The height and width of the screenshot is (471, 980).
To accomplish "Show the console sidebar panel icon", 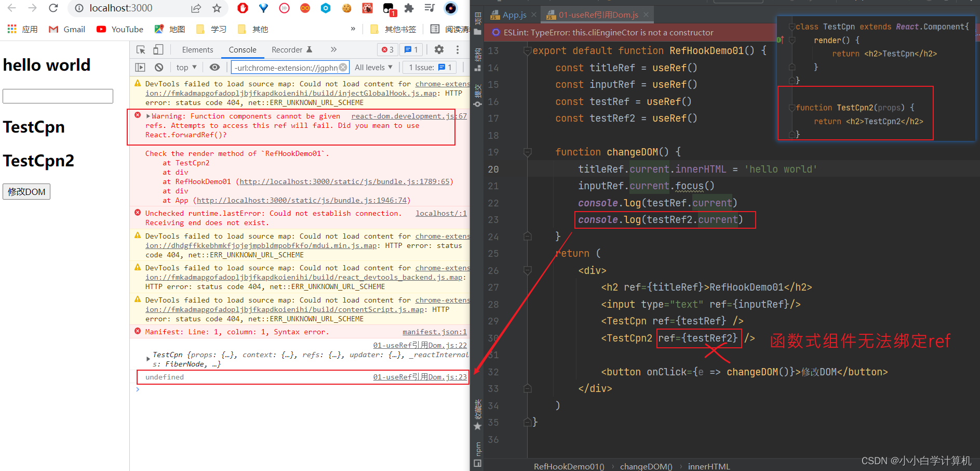I will [140, 67].
